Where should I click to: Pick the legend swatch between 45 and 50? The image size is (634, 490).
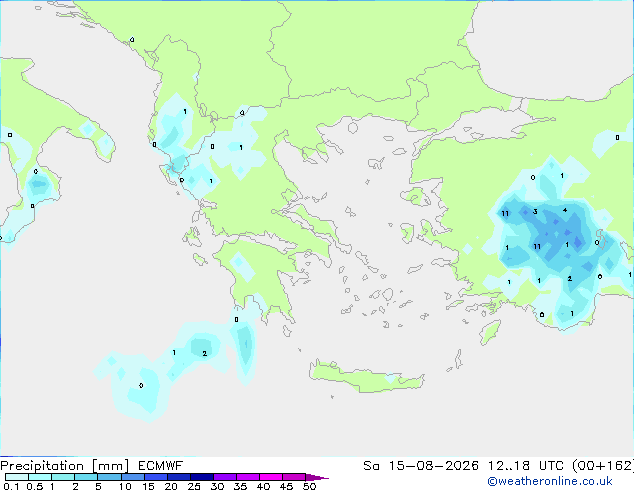[294, 477]
